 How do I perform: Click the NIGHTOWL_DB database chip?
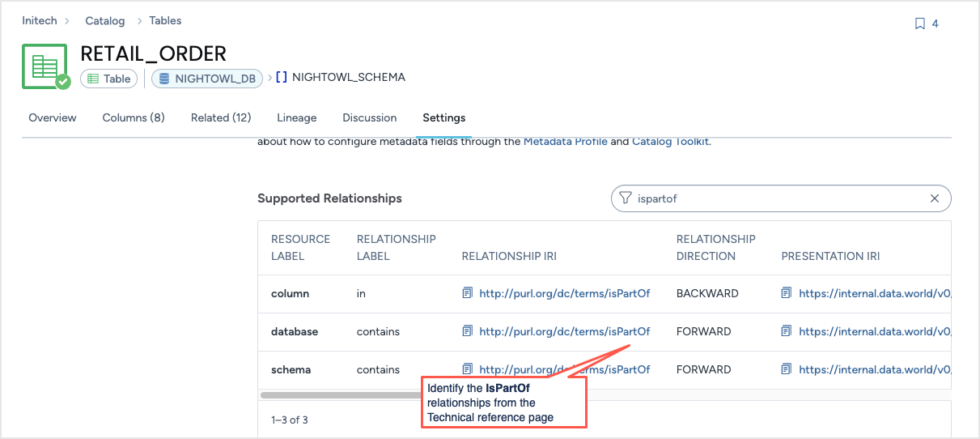(x=207, y=79)
